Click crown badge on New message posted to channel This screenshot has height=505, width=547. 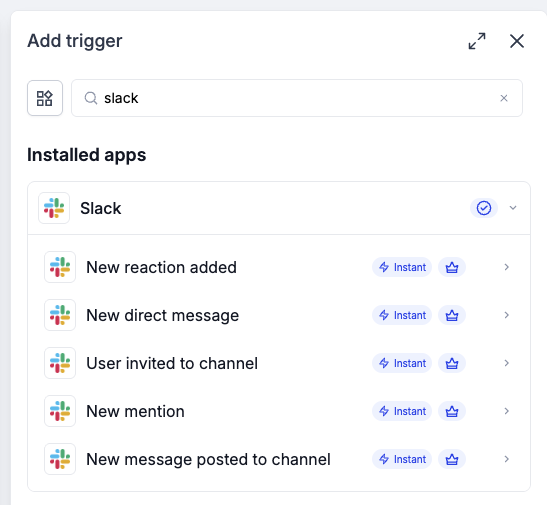tap(452, 459)
